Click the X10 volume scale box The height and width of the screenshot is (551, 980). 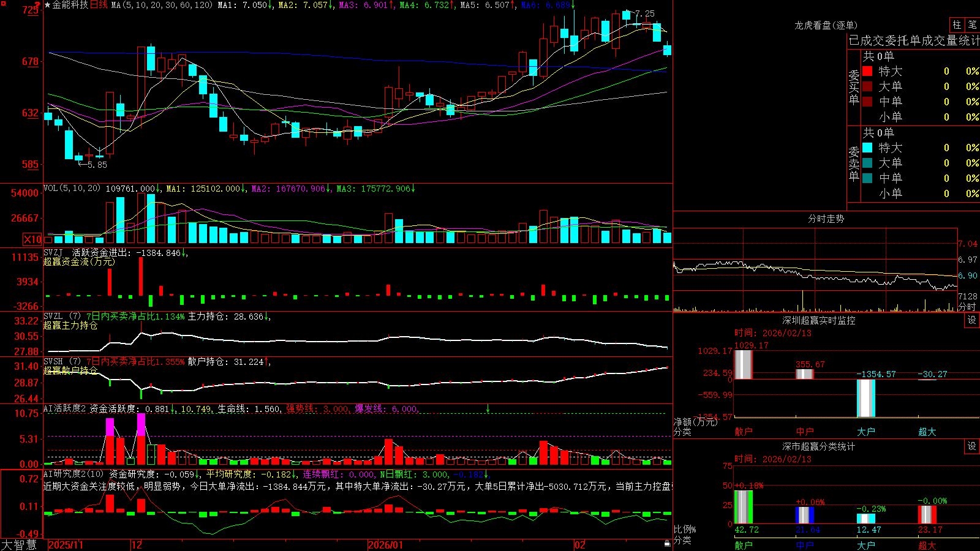click(x=32, y=239)
